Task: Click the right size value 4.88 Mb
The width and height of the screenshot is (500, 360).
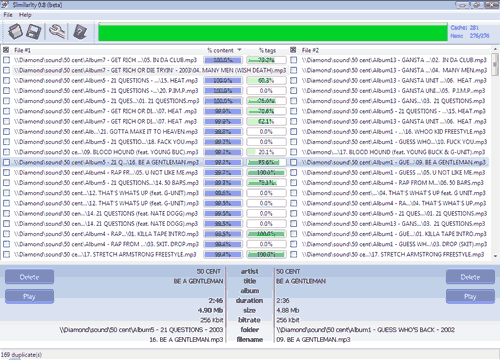Action: pos(288,310)
